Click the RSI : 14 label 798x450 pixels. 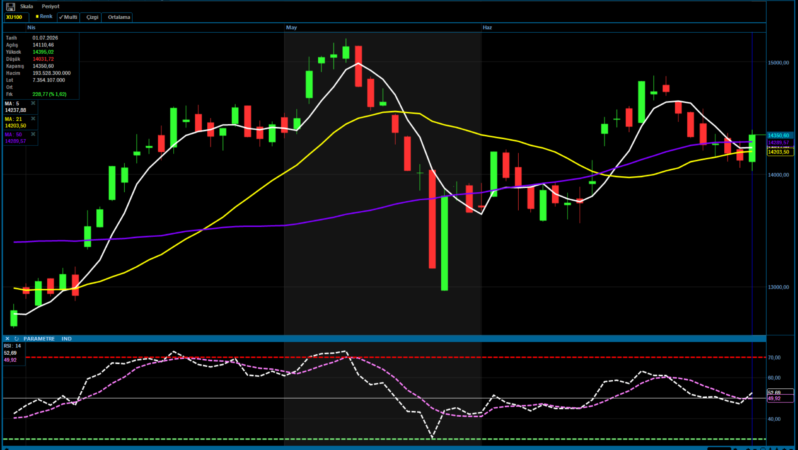pos(12,346)
